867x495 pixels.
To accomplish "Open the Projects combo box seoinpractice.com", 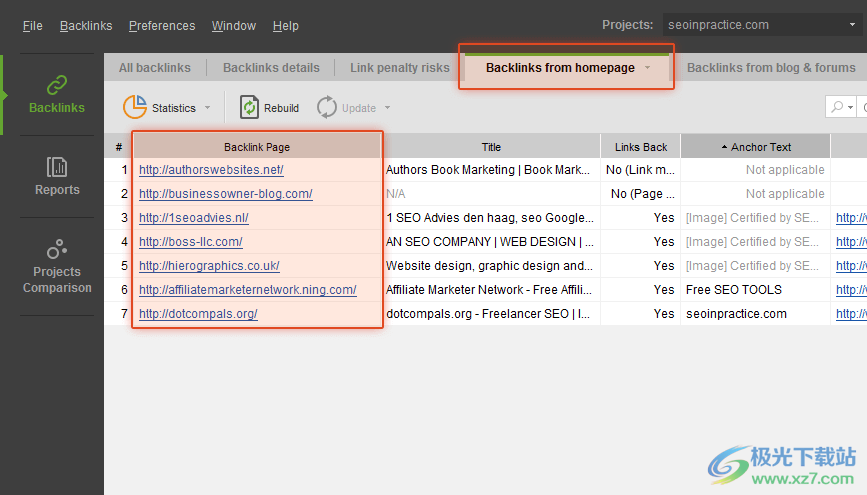I will click(762, 25).
